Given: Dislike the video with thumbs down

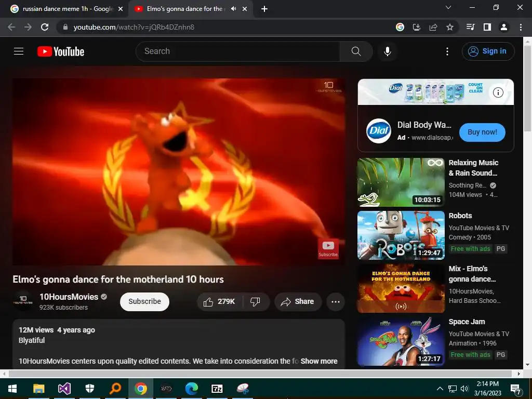Looking at the screenshot, I should [x=255, y=302].
